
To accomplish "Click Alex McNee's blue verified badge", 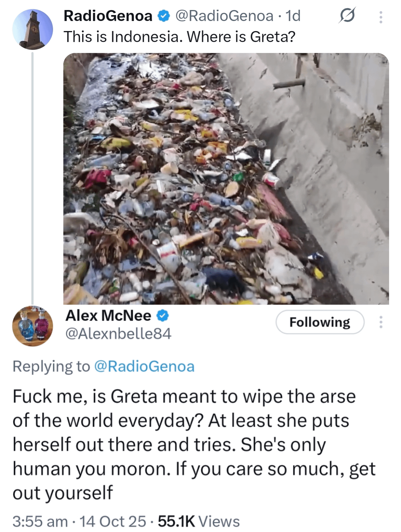I will tap(163, 316).
